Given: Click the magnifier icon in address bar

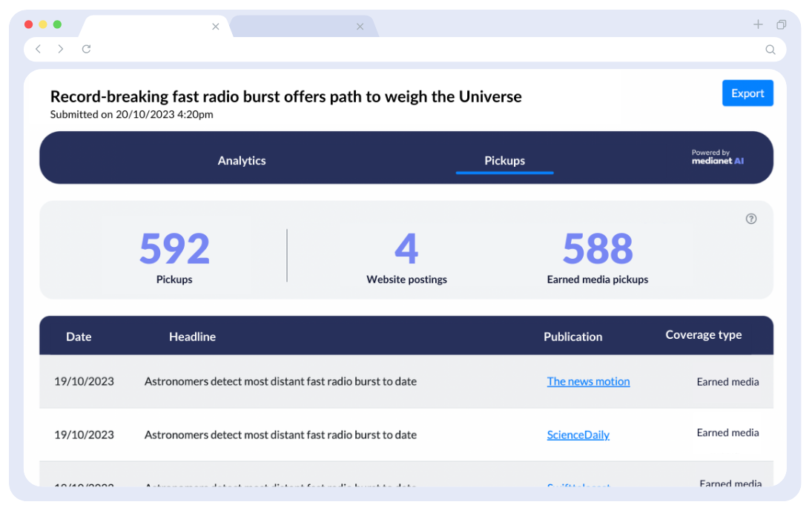Looking at the screenshot, I should (770, 50).
